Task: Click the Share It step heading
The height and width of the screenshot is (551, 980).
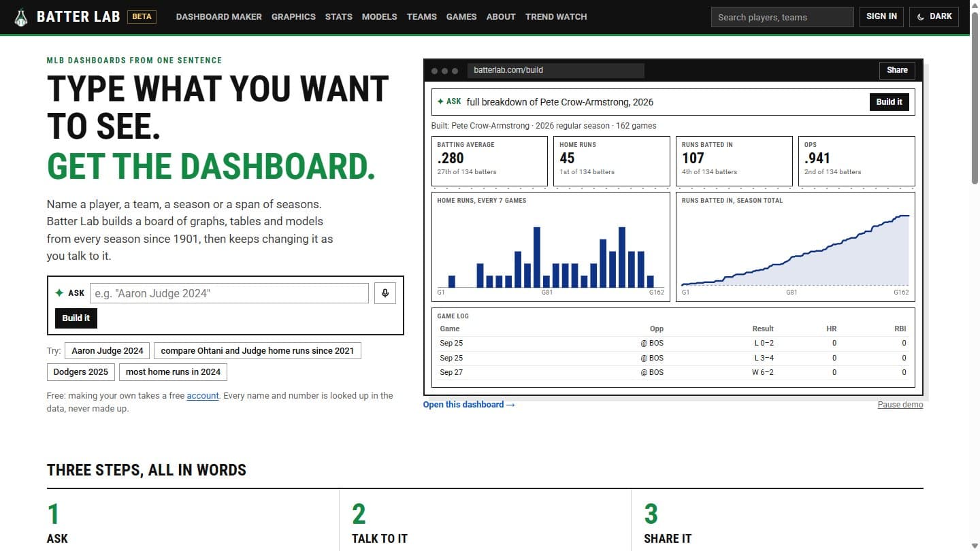Action: click(668, 539)
